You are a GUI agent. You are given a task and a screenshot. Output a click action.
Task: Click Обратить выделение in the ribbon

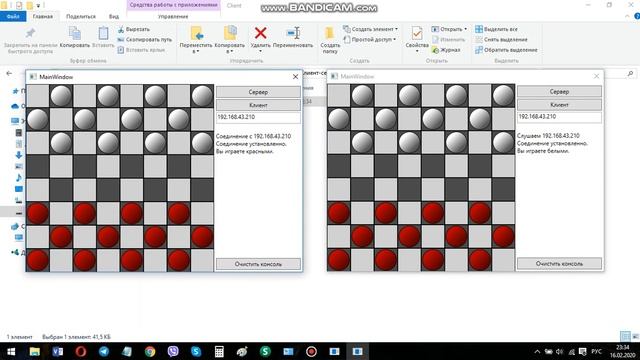pyautogui.click(x=507, y=50)
